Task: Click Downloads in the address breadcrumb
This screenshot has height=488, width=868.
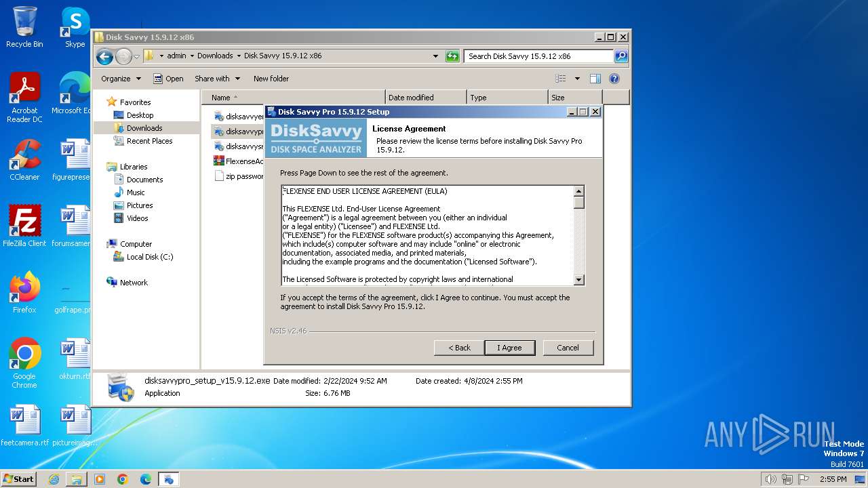Action: 215,56
